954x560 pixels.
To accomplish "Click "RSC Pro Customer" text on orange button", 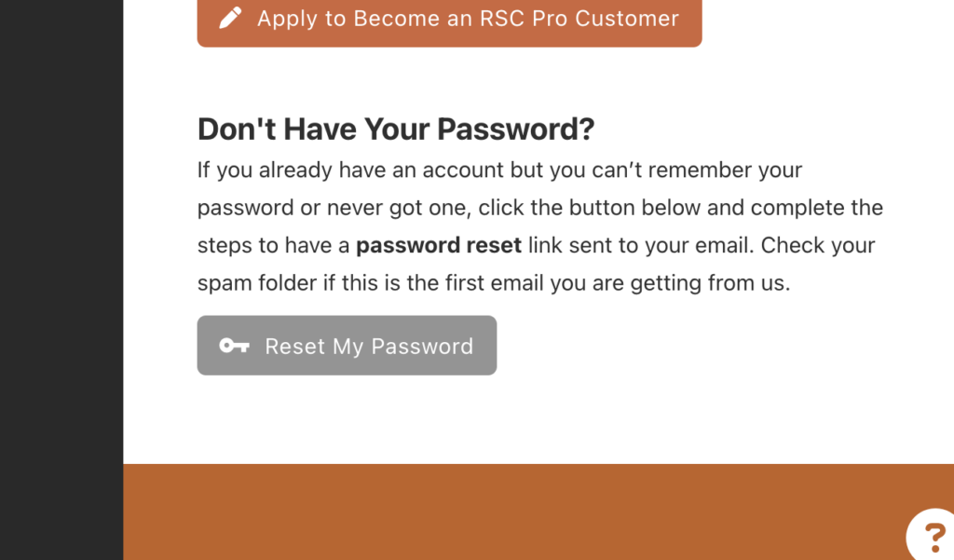I will (x=579, y=19).
